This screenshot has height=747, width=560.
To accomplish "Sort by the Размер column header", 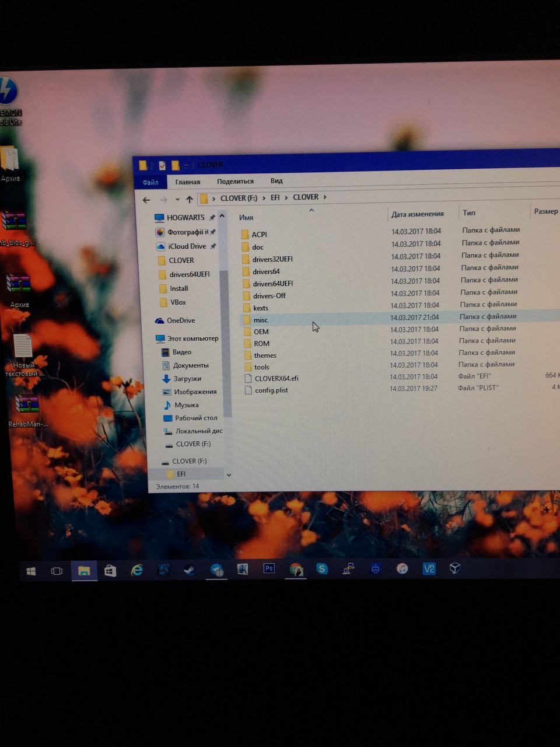I will [x=546, y=211].
